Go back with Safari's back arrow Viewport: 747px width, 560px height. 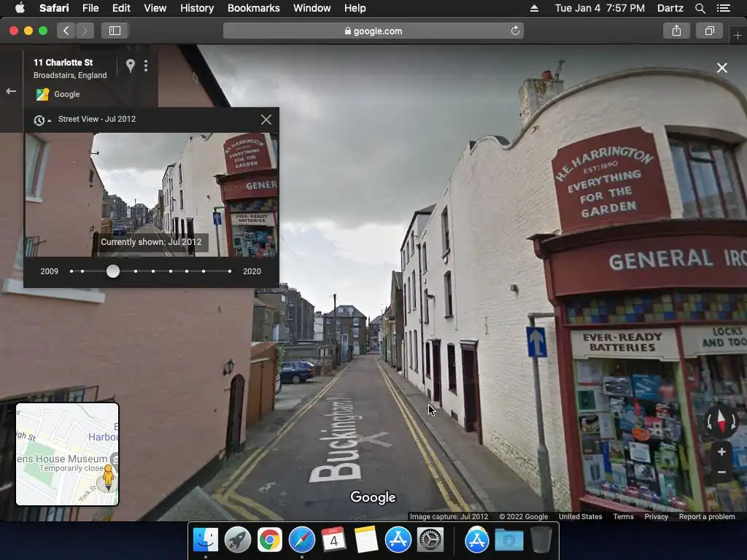(x=66, y=31)
